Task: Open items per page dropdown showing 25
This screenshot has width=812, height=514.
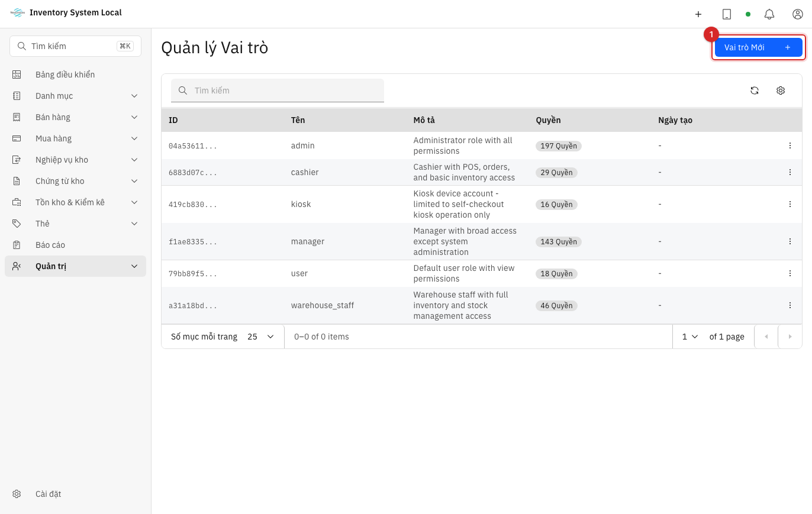Action: (261, 337)
